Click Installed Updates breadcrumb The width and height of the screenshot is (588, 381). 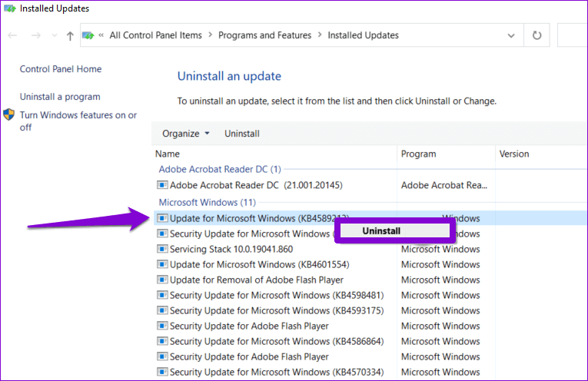pos(363,35)
